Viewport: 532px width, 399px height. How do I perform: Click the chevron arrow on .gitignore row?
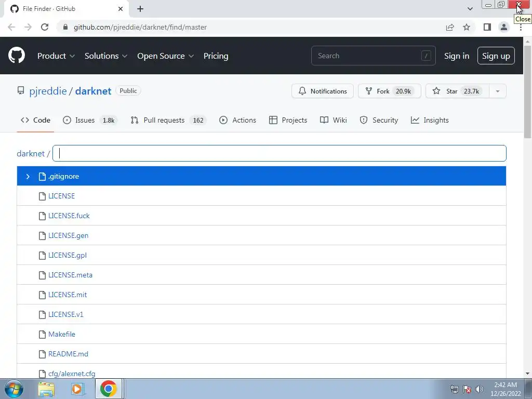click(x=28, y=177)
